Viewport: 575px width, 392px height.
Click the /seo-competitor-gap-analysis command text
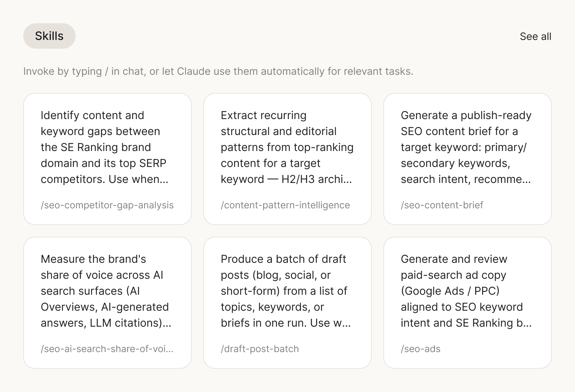(x=107, y=205)
